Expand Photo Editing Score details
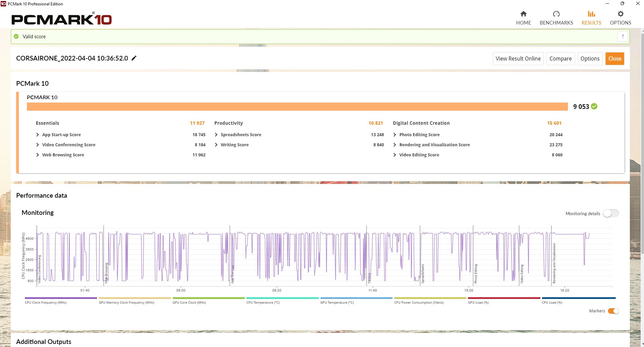The image size is (644, 347). [x=395, y=134]
